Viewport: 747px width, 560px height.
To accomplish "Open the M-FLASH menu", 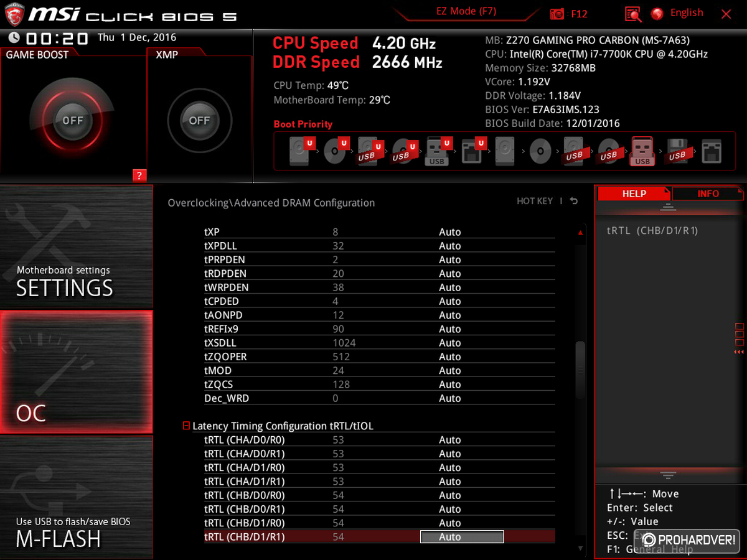I will (76, 497).
